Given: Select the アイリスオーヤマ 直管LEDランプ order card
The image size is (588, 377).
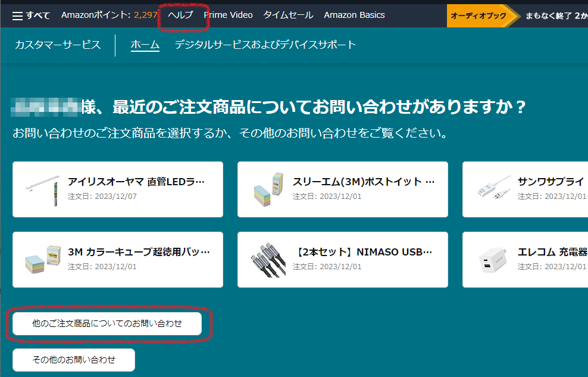Looking at the screenshot, I should [x=118, y=189].
